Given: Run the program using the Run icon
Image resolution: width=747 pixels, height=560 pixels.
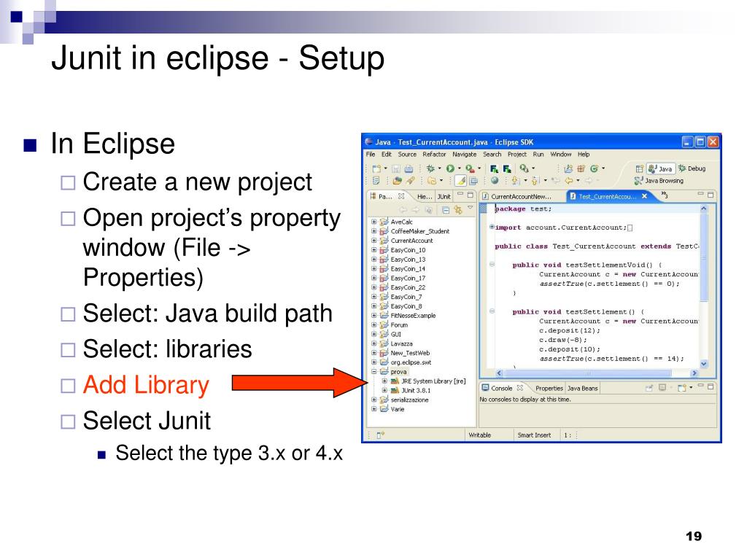Looking at the screenshot, I should (x=449, y=169).
